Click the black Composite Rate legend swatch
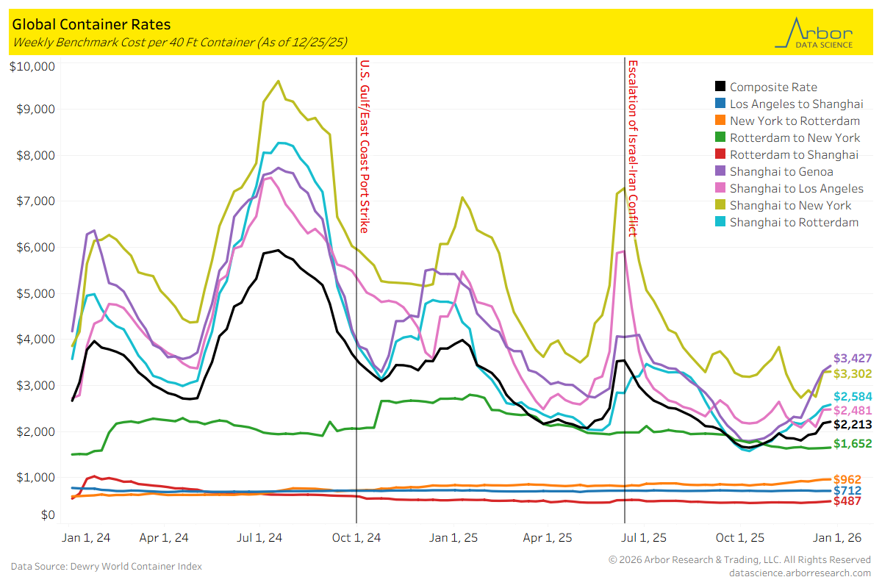The image size is (882, 588). 721,87
